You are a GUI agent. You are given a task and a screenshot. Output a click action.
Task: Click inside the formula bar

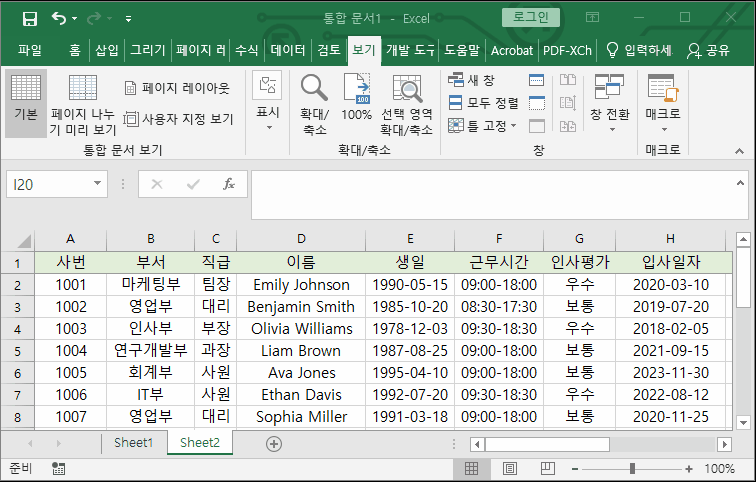[x=492, y=195]
